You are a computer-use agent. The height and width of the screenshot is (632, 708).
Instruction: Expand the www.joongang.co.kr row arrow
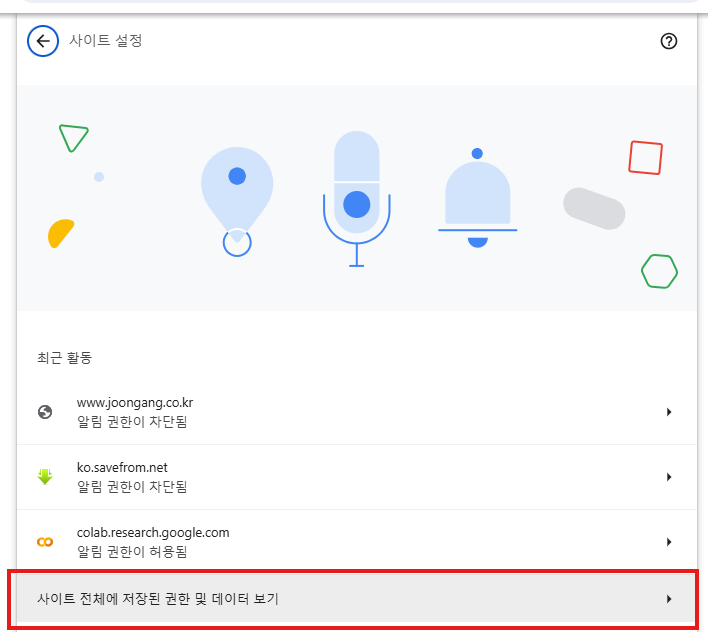pos(668,412)
